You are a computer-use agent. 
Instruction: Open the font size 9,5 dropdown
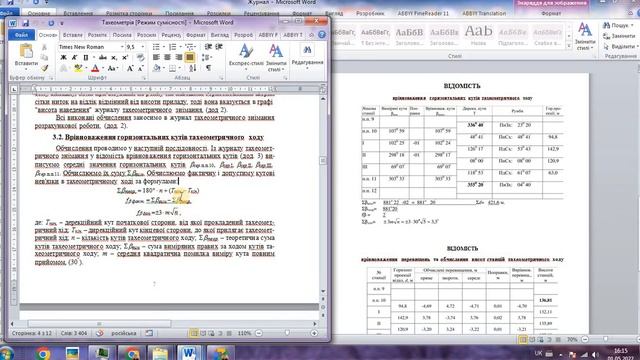[142, 47]
